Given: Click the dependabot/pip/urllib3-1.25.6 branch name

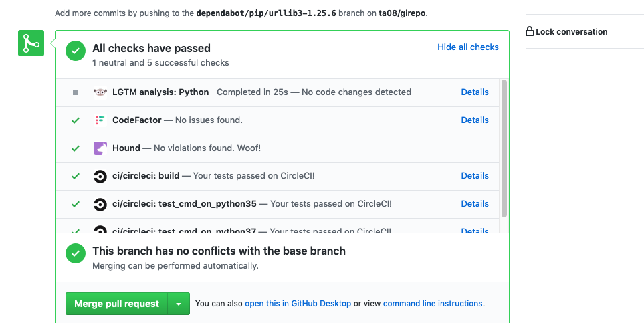Looking at the screenshot, I should click(266, 13).
